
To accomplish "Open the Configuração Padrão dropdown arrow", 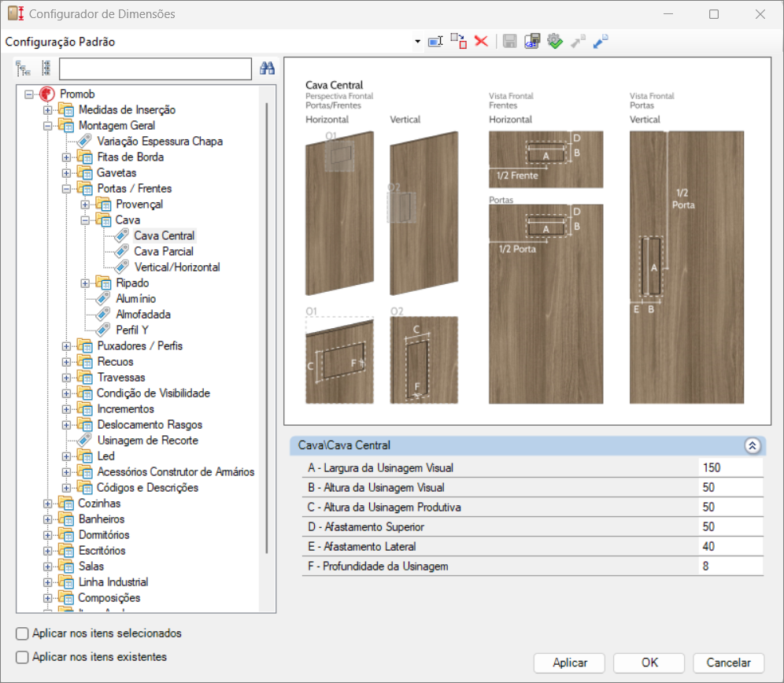I will (x=417, y=42).
